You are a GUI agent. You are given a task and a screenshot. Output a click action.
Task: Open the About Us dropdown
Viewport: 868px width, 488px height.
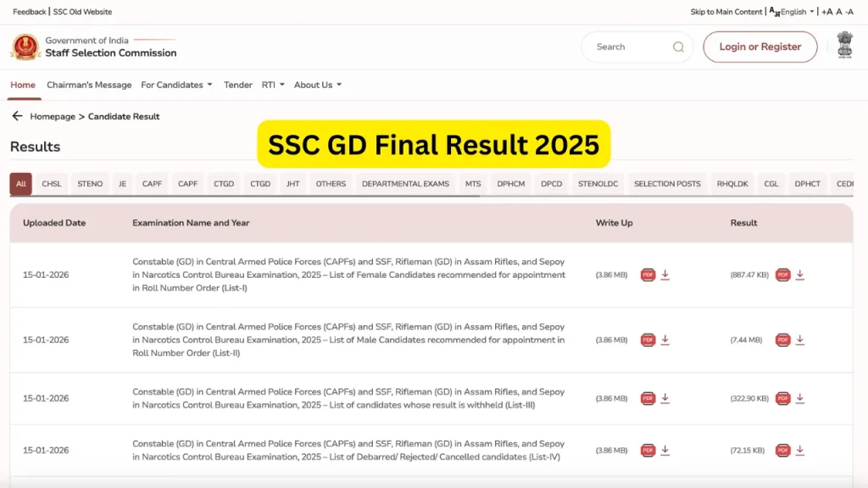(317, 85)
